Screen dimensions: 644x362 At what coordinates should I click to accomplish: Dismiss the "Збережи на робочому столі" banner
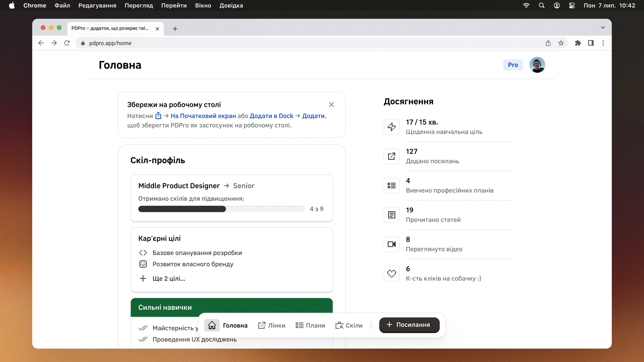(x=331, y=105)
